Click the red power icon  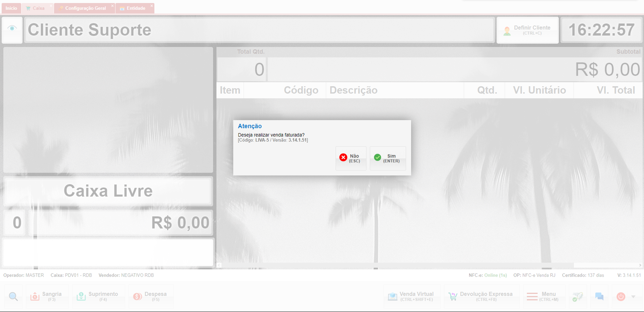click(621, 296)
